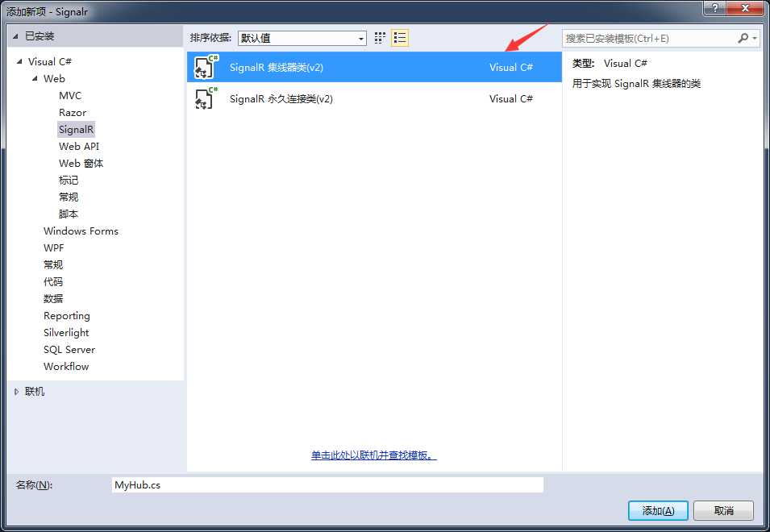The width and height of the screenshot is (770, 532).
Task: Switch to medium icons list view
Action: [x=400, y=38]
